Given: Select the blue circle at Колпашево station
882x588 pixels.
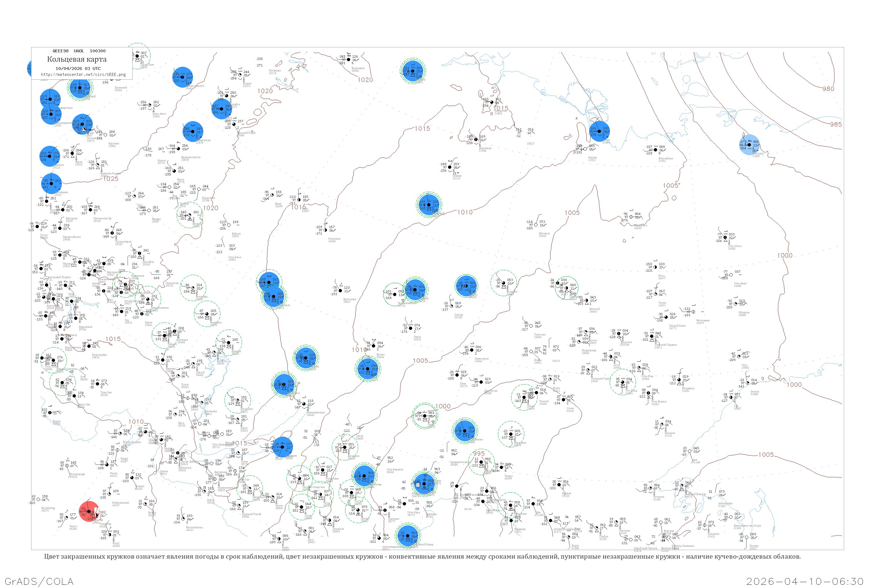Looking at the screenshot, I should point(51,183).
